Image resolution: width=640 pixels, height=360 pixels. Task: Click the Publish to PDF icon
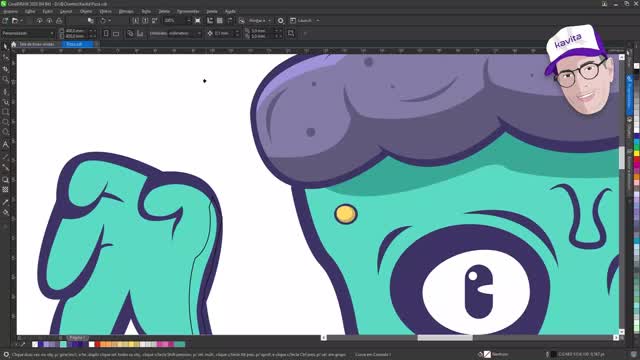coord(155,20)
